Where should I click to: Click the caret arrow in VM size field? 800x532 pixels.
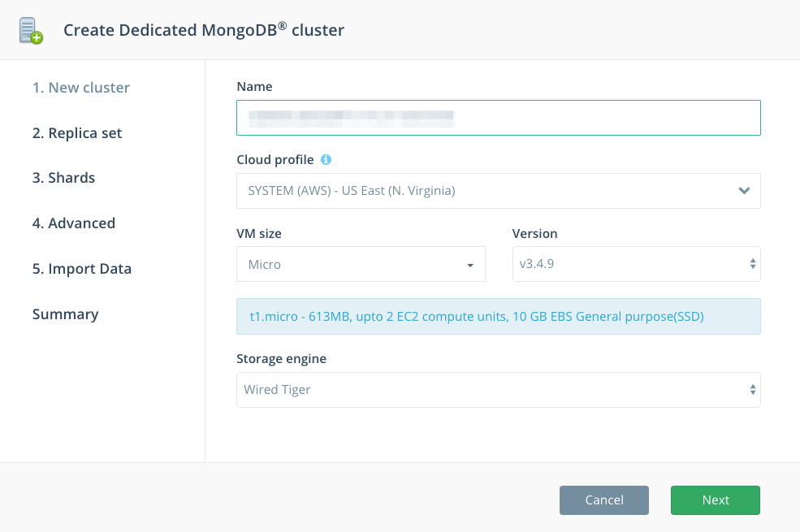[x=470, y=266]
